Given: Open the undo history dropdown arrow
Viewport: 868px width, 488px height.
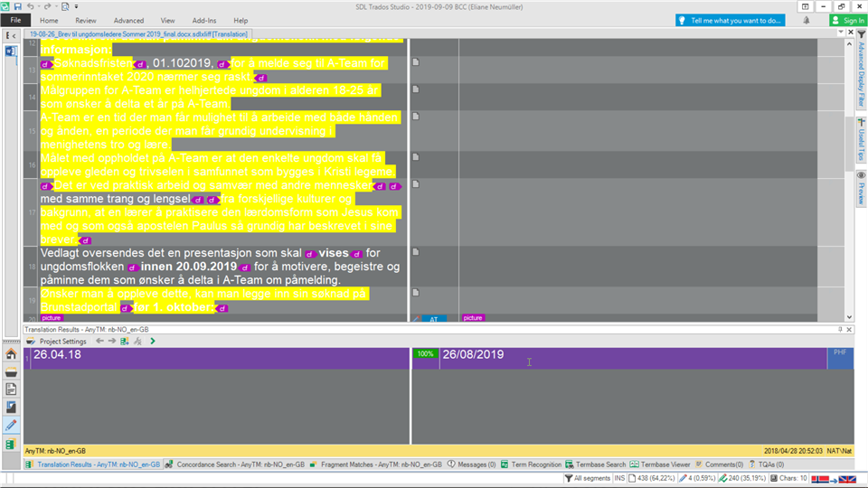Looking at the screenshot, I should (39, 6).
